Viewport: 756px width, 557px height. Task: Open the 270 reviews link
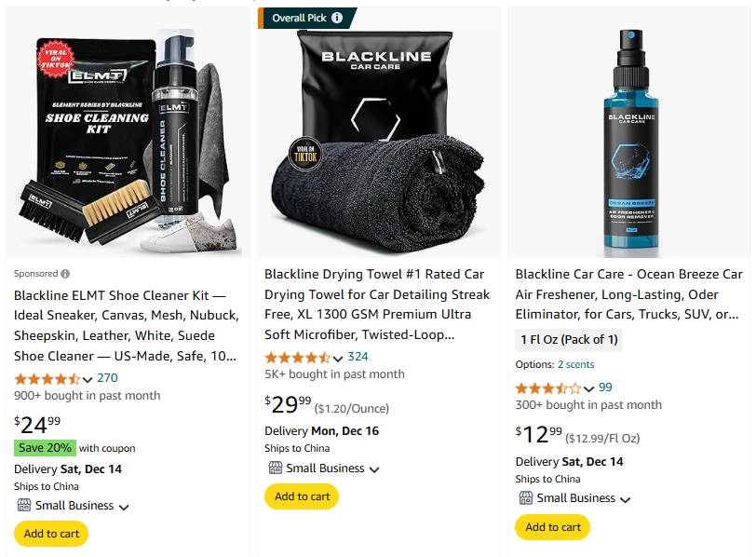click(x=107, y=378)
